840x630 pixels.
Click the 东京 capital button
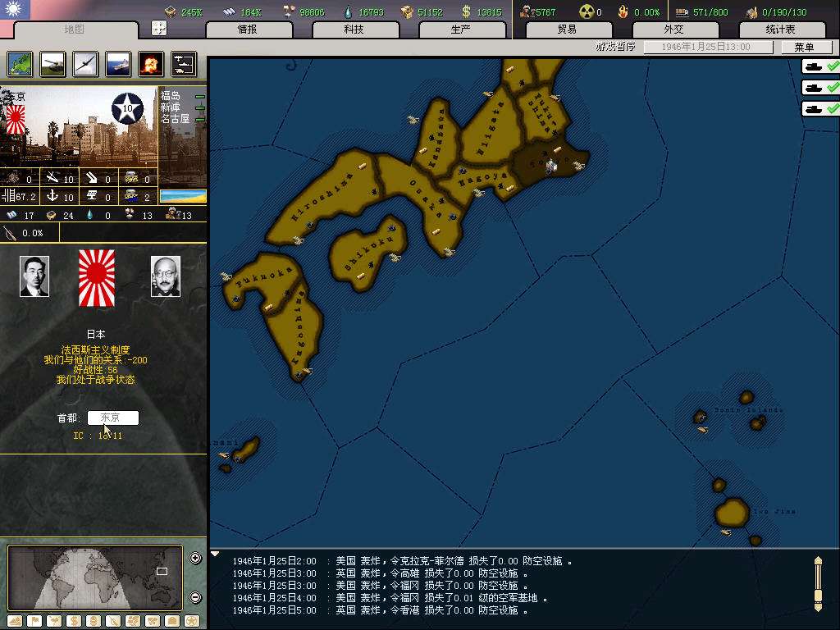coord(112,418)
